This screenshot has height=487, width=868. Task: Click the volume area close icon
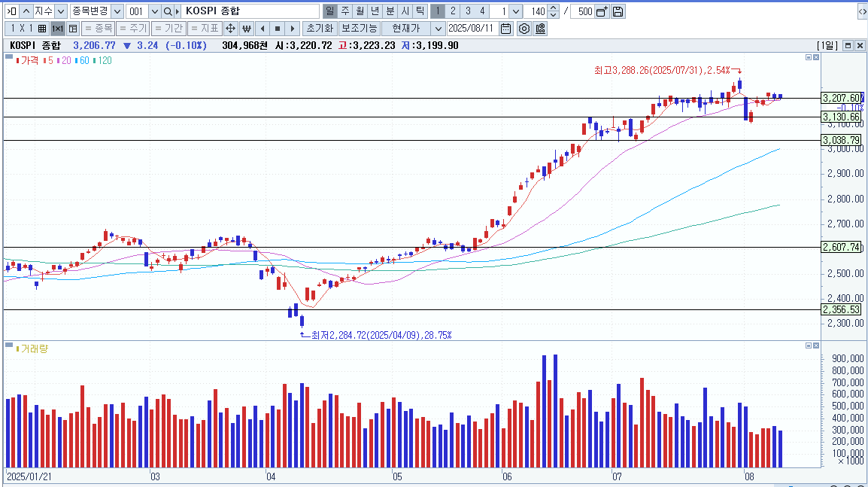coord(816,345)
